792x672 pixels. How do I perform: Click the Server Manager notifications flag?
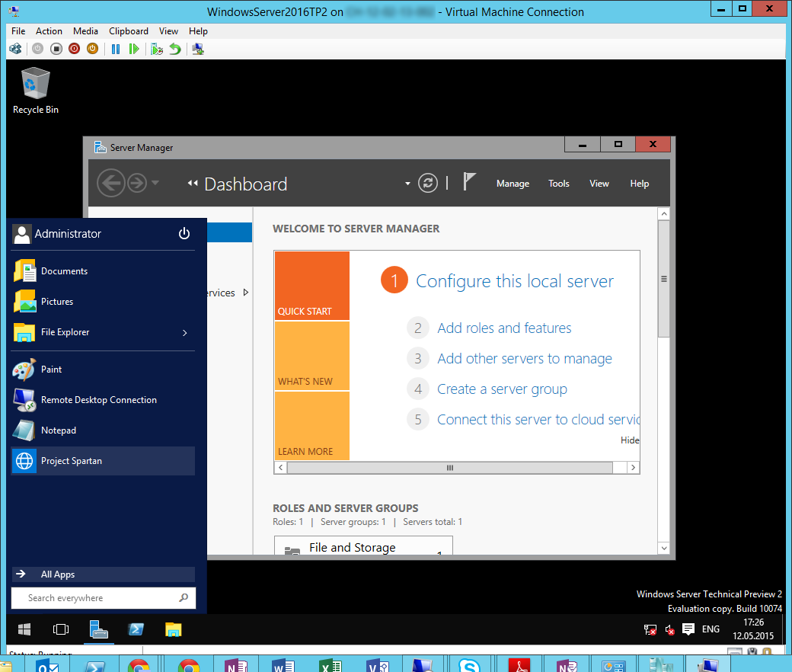pos(469,183)
